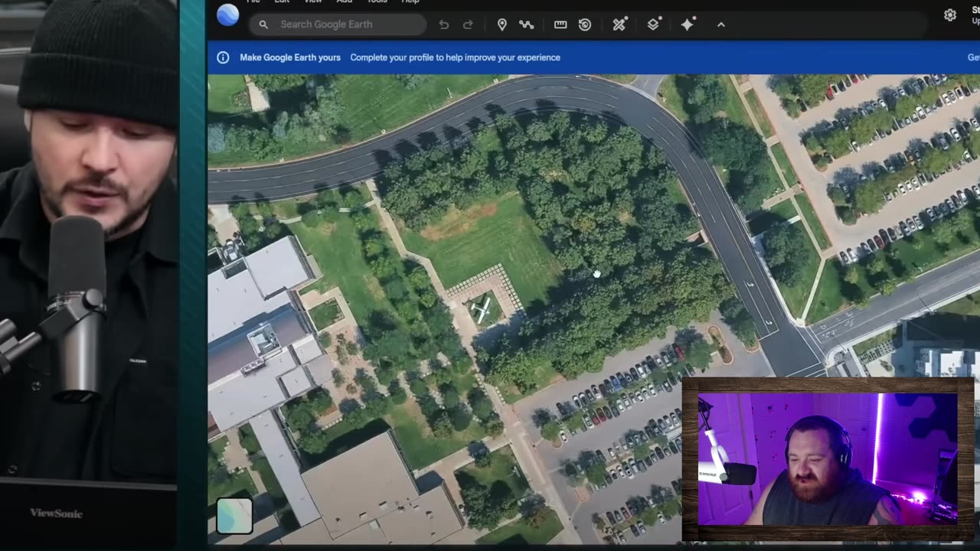The width and height of the screenshot is (980, 551).
Task: Click the purple-lit webcam overlay video
Action: tap(828, 459)
